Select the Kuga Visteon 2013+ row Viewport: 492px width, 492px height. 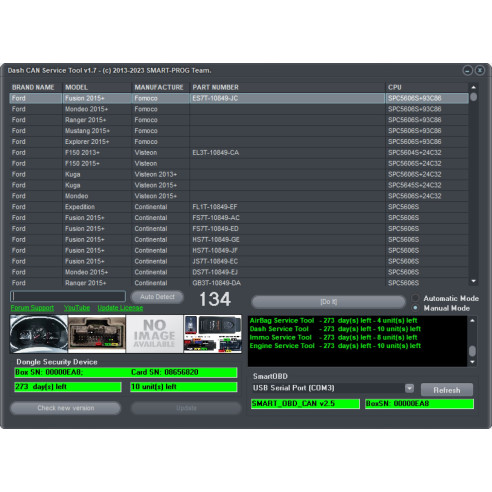[x=239, y=174]
